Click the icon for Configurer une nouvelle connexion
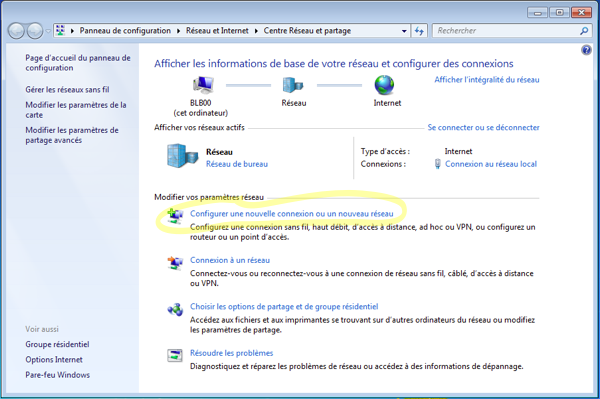 [175, 216]
